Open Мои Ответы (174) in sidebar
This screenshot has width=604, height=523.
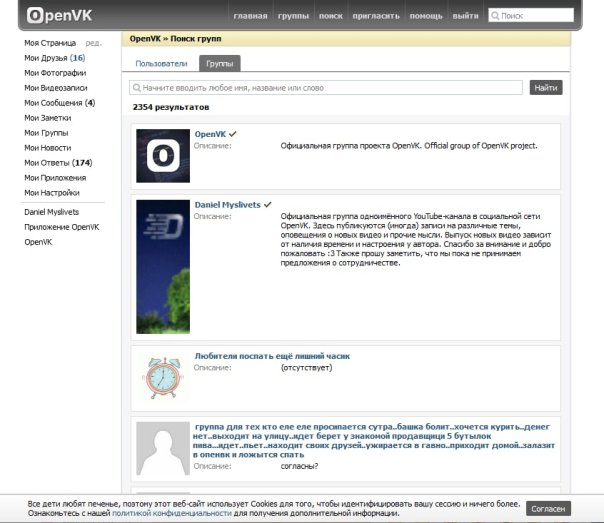(58, 163)
